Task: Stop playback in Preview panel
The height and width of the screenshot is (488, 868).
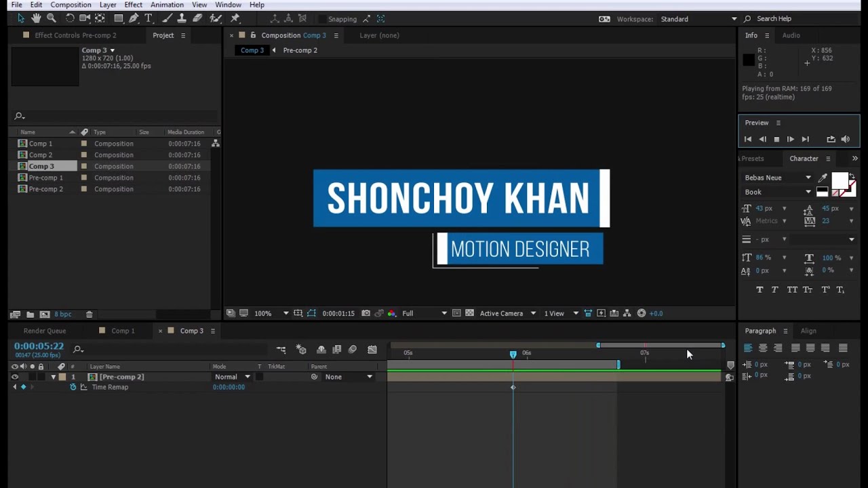Action: pos(776,139)
